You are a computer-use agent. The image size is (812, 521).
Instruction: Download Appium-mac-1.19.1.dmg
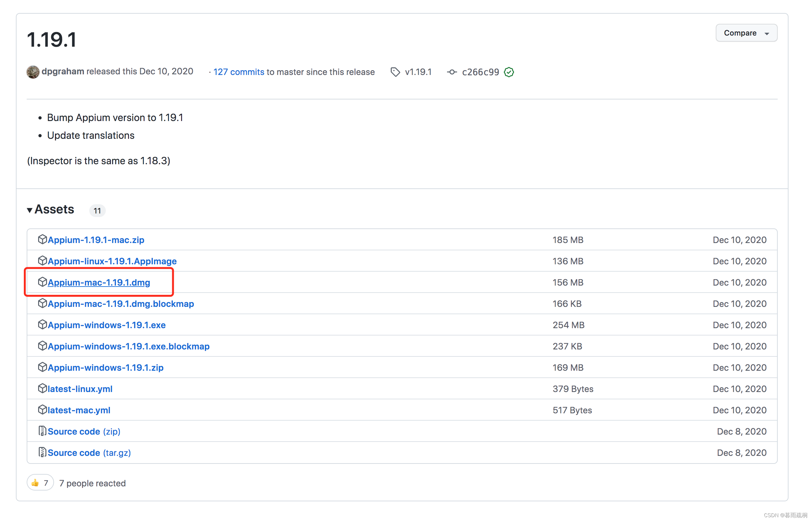(x=99, y=282)
